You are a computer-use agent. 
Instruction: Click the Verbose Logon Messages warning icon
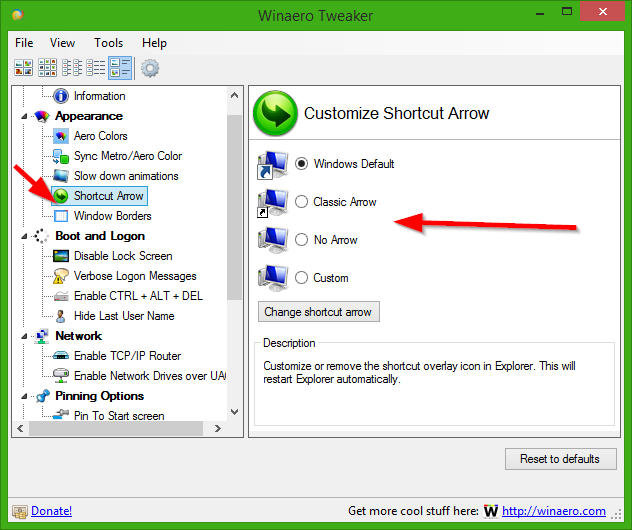pos(61,276)
